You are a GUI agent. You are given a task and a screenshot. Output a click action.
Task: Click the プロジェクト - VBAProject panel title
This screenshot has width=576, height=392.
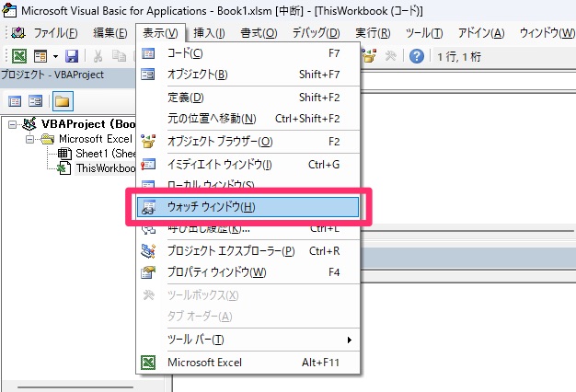[52, 75]
